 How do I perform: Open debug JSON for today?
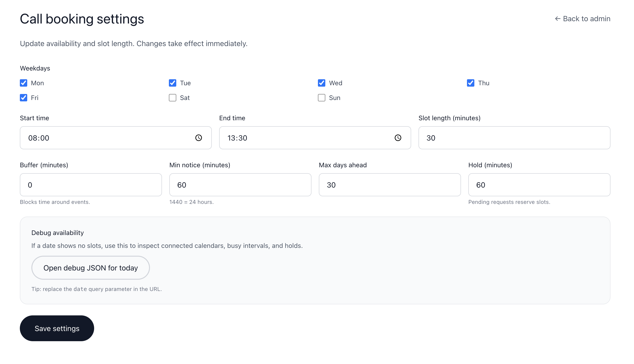click(x=90, y=267)
